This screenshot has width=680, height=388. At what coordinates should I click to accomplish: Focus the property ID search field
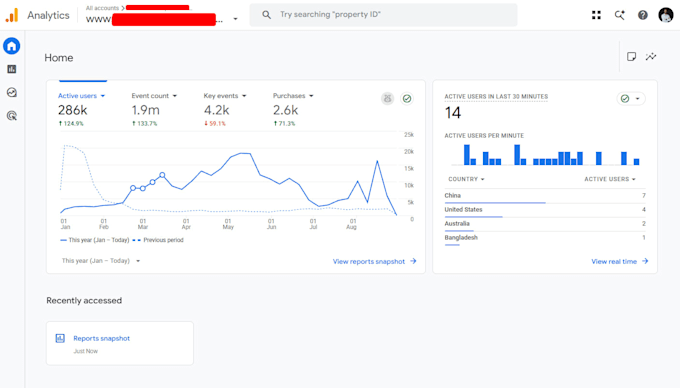click(x=383, y=15)
